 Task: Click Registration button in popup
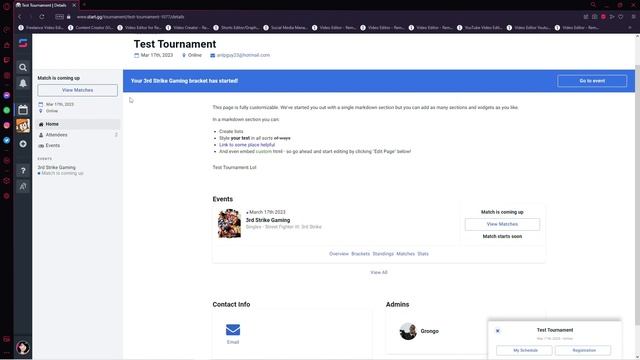pyautogui.click(x=584, y=350)
